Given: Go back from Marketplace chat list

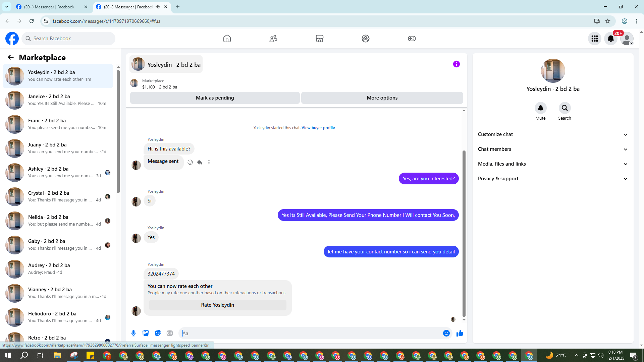Looking at the screenshot, I should (11, 58).
